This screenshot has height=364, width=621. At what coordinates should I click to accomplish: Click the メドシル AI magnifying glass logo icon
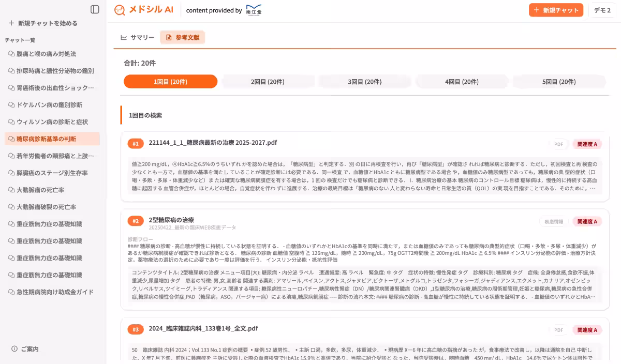coord(120,10)
